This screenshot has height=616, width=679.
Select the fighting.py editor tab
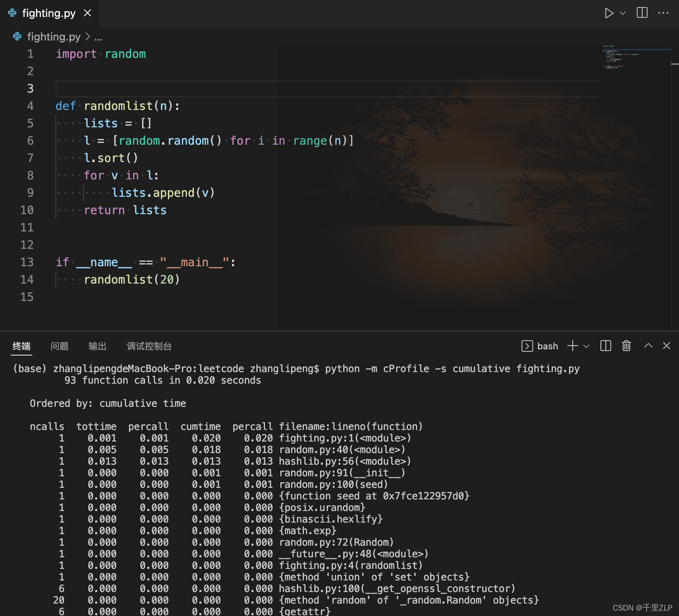(x=49, y=13)
